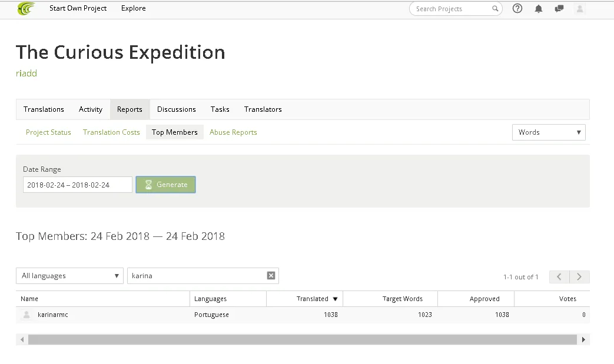Open the notifications bell icon
The height and width of the screenshot is (364, 614).
tap(539, 9)
